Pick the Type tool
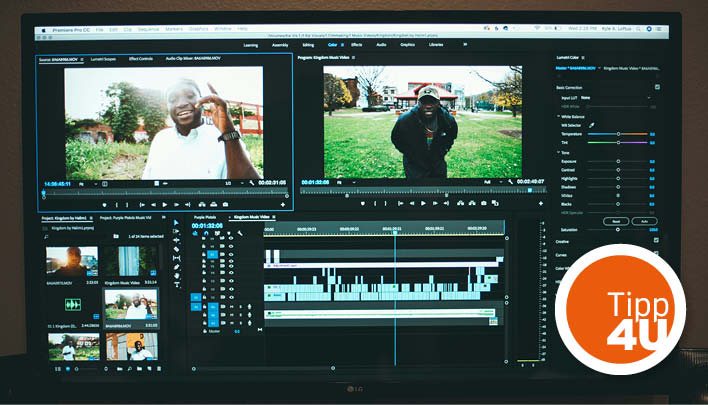The width and height of the screenshot is (708, 405). (x=177, y=285)
